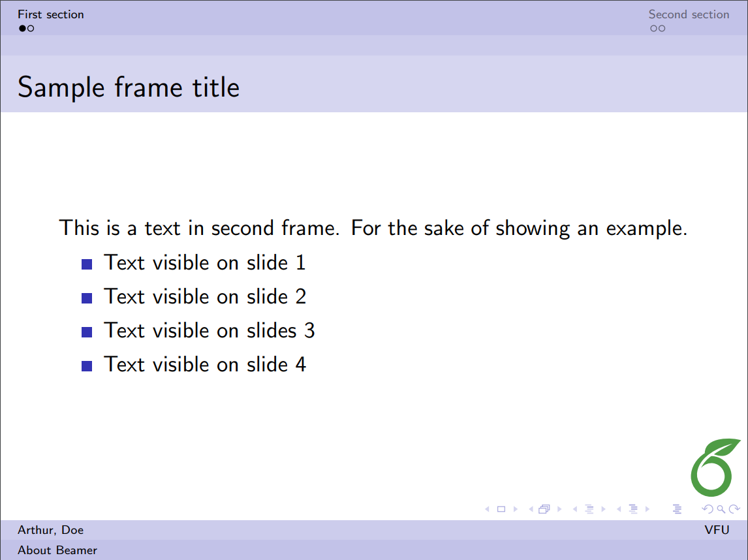Click the green Overleaf leaf logo

tap(714, 467)
